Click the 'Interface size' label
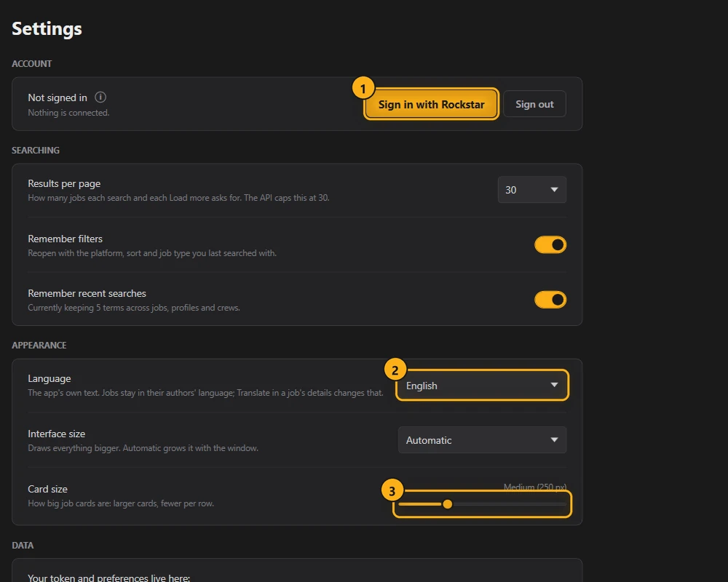Screen dimensions: 728x582 (x=57, y=434)
